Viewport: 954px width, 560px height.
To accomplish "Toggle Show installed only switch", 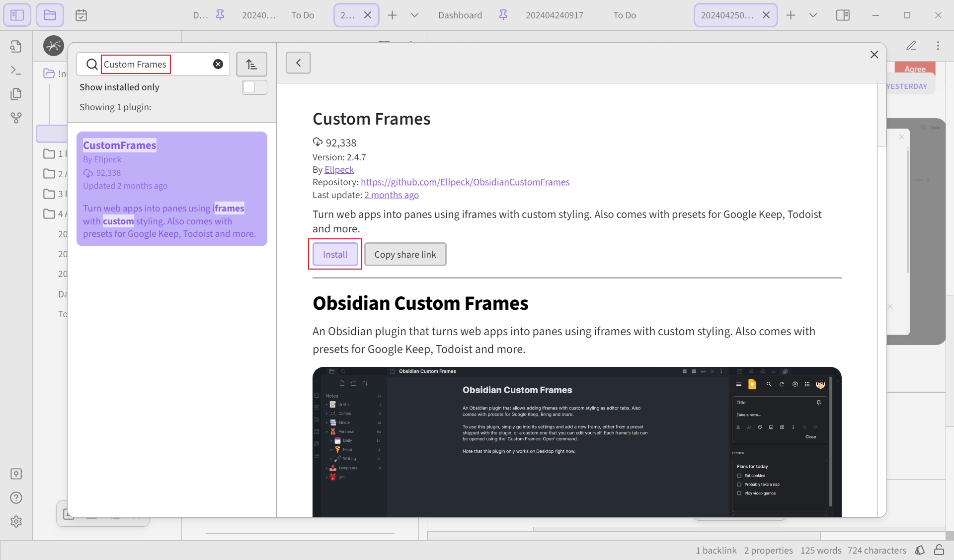I will click(254, 87).
